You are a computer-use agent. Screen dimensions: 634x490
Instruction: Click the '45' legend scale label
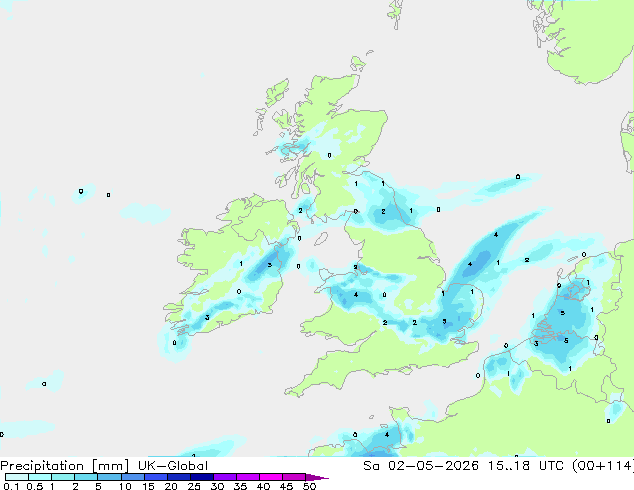(286, 486)
